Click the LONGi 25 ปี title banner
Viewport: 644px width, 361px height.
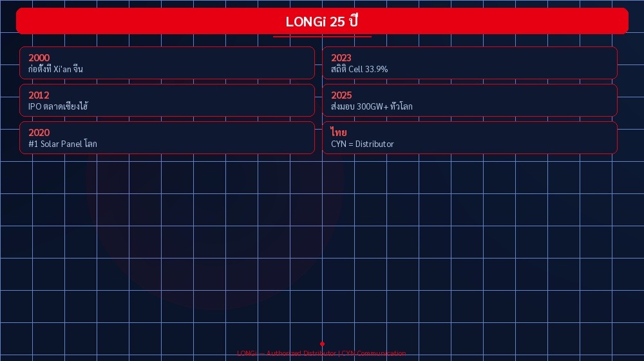coord(322,21)
